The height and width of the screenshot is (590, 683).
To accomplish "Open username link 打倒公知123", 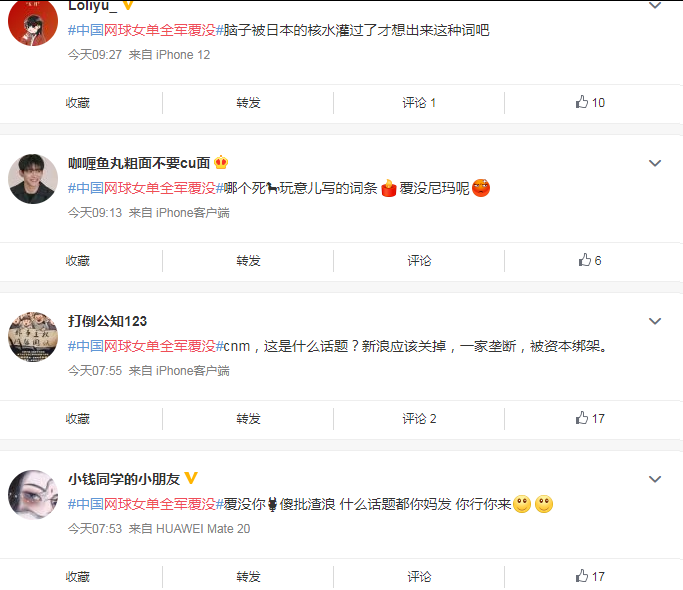I will point(107,321).
